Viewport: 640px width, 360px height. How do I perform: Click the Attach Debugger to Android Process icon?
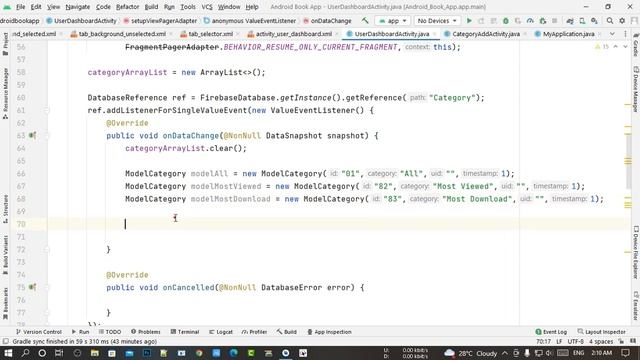click(542, 20)
